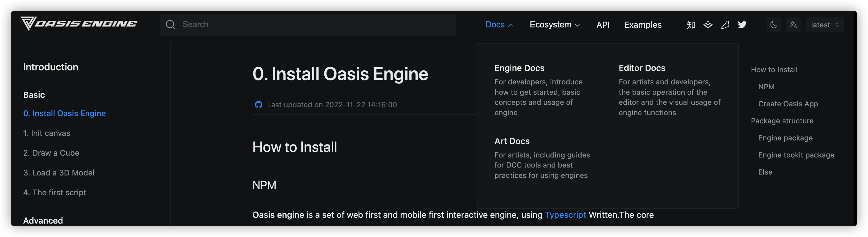Jump to Package structure in page outline
Image resolution: width=868 pixels, height=237 pixels.
[782, 121]
